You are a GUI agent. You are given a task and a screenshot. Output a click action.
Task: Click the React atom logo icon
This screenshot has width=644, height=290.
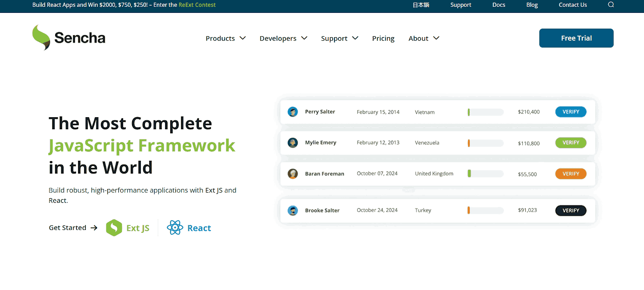[175, 228]
